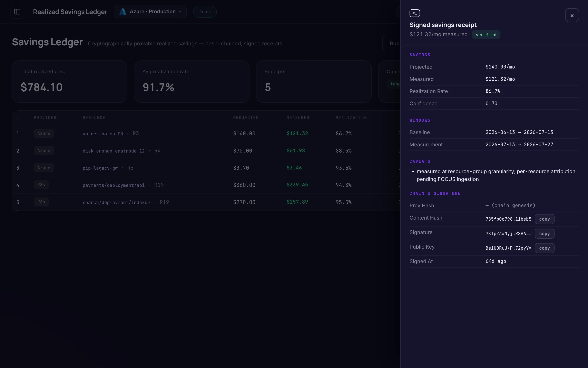Click the Azure provider tag in row 2

44,151
